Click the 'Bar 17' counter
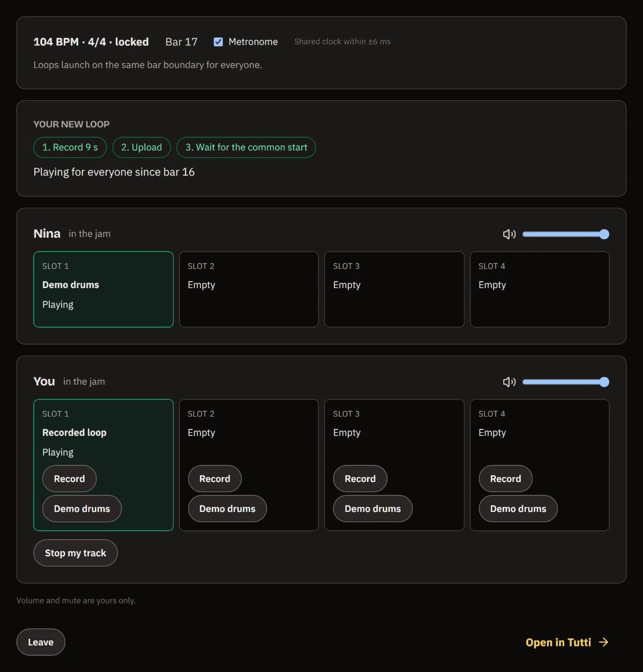Viewport: 643px width, 672px height. [182, 42]
